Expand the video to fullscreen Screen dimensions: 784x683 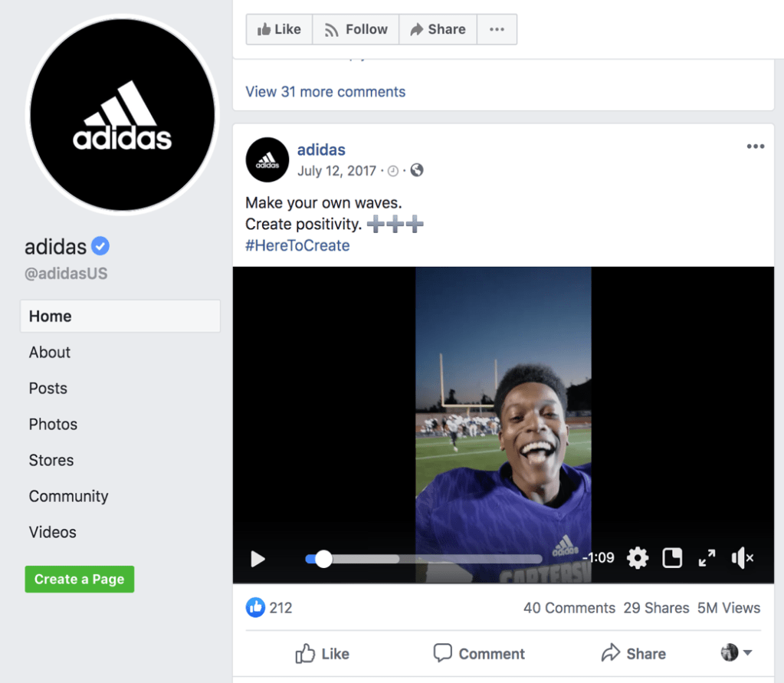[707, 558]
